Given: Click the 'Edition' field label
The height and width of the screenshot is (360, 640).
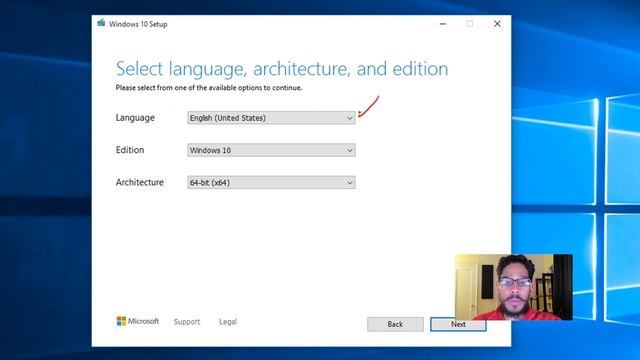Looking at the screenshot, I should point(130,150).
